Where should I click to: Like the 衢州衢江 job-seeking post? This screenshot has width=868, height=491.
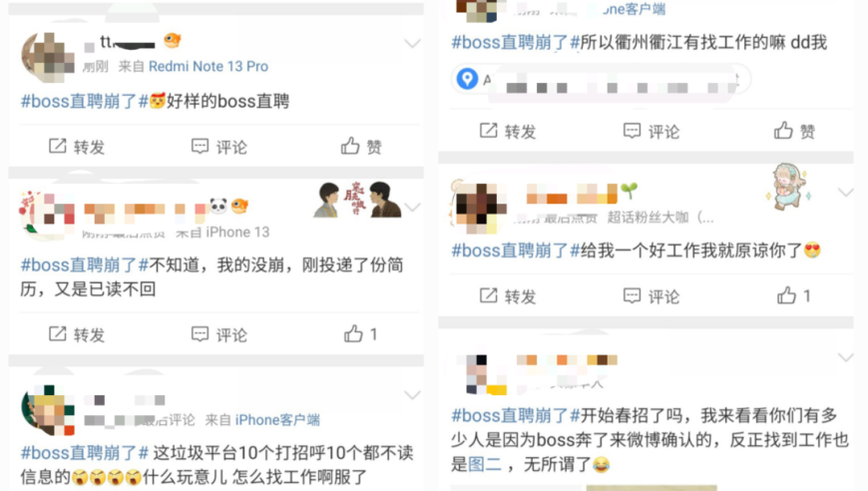(x=794, y=131)
